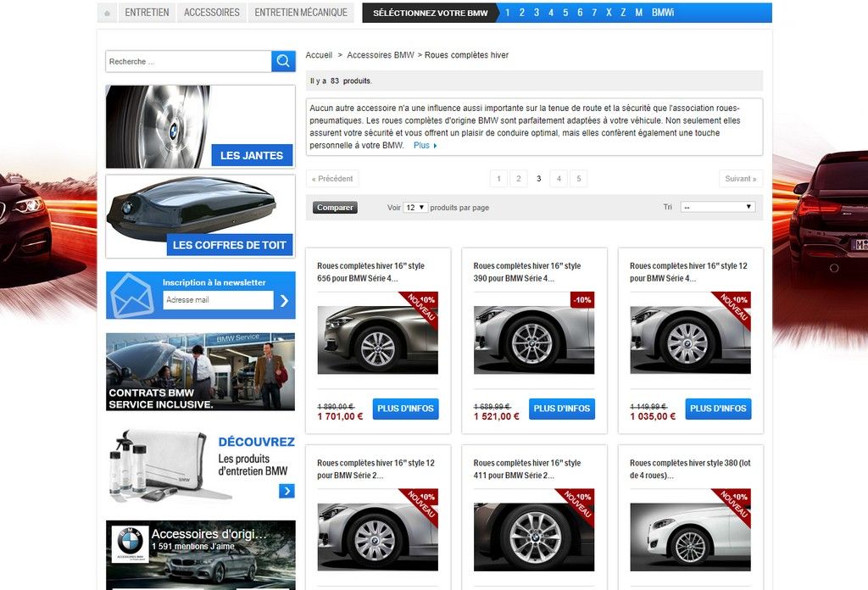Submit newsletter with the arrow icon

tap(284, 300)
